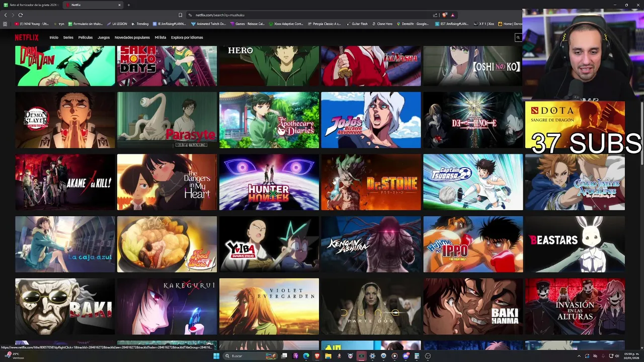The image size is (644, 362).
Task: Open Xbox Adaptive Cont bookmark
Action: 286,24
